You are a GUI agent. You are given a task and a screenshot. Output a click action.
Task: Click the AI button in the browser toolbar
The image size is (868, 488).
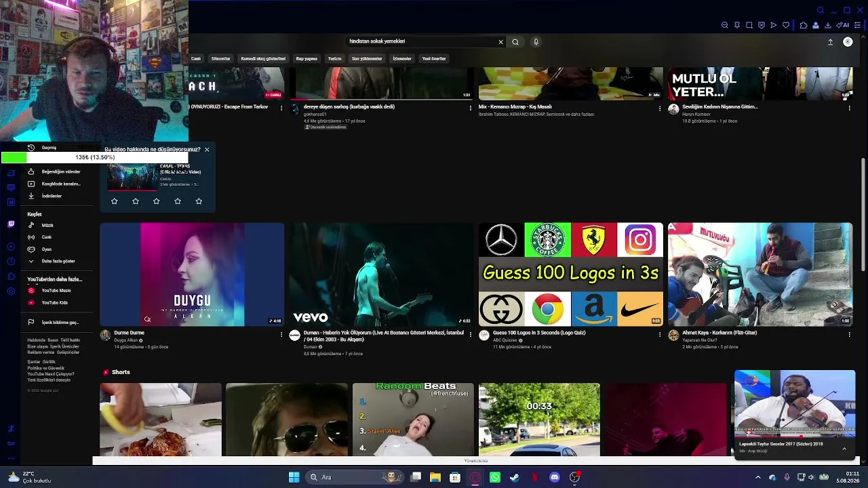843,25
